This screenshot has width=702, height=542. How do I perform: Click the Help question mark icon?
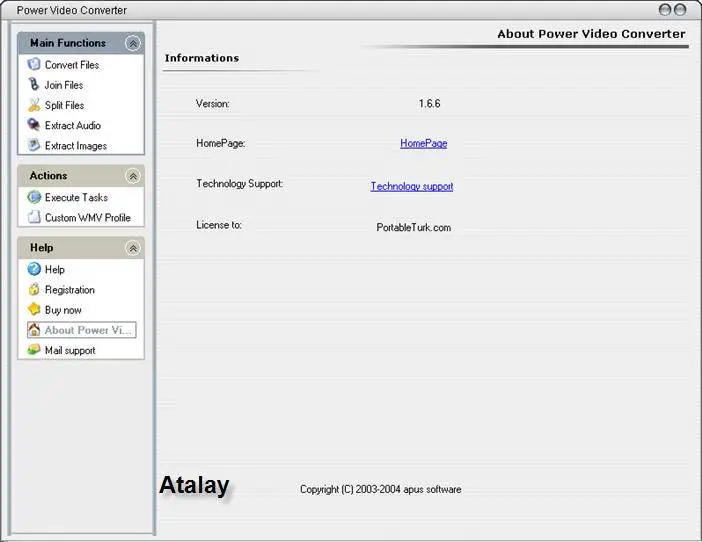coord(34,269)
